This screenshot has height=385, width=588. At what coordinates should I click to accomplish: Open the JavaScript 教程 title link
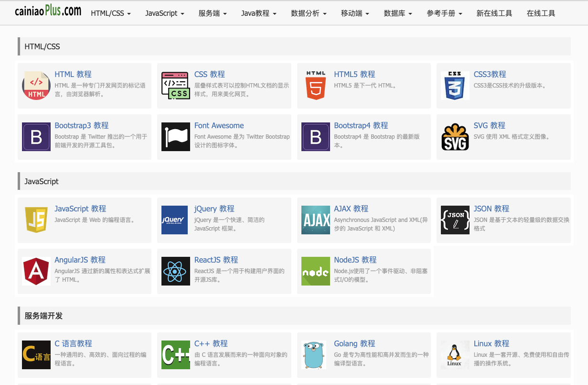pos(80,209)
